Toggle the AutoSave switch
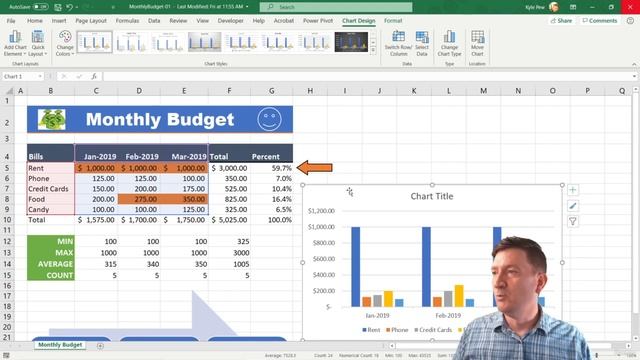Screen dimensions: 640x360 pos(40,7)
